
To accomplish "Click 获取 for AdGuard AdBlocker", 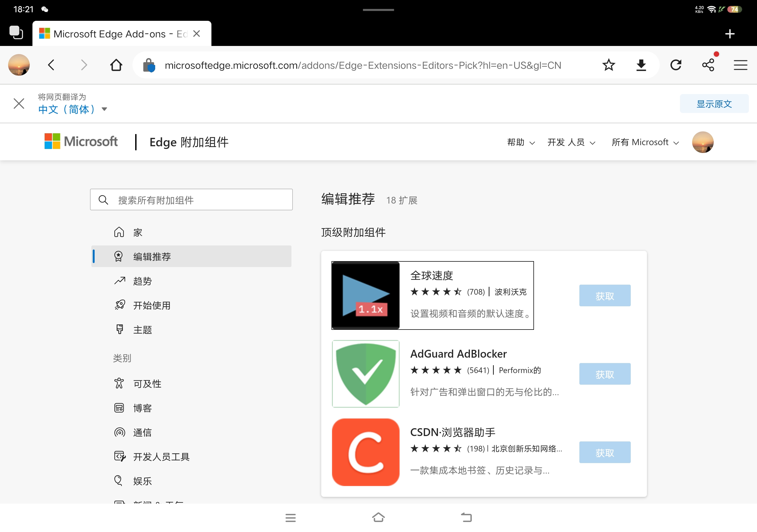I will (x=605, y=374).
